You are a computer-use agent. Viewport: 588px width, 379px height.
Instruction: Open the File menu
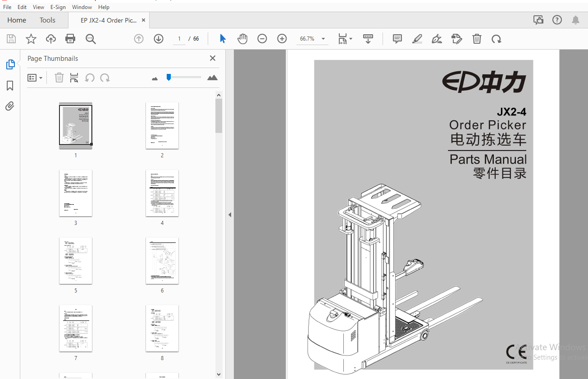click(7, 7)
